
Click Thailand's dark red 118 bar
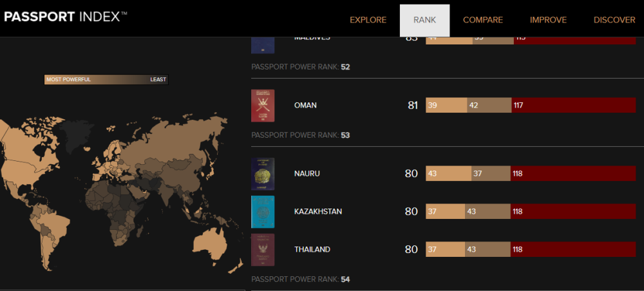[573, 250]
